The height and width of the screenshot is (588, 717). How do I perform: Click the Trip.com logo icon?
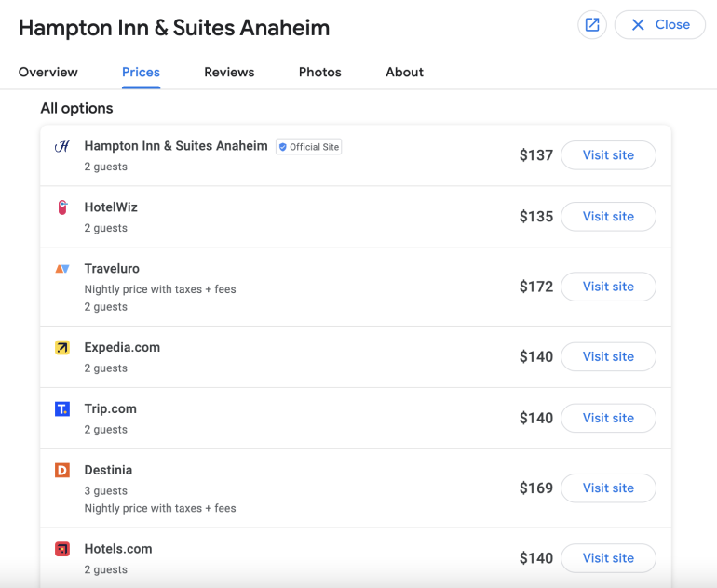tap(62, 409)
